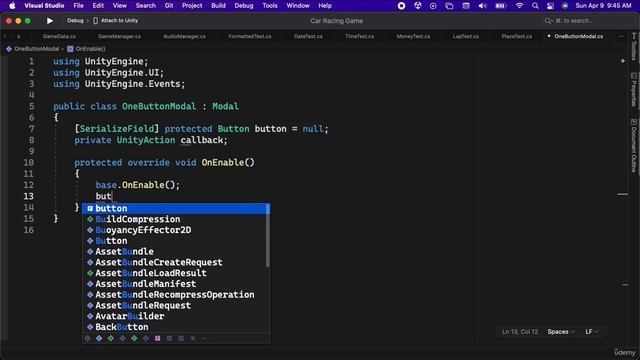Choose the AssetBundleRequest completion
640x360 pixels.
(x=176, y=305)
